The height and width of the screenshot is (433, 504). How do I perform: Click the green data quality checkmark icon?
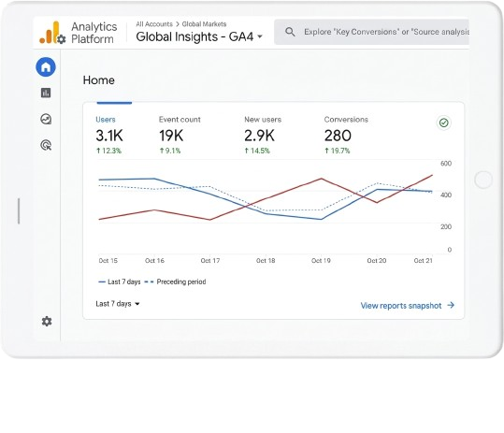tap(444, 123)
